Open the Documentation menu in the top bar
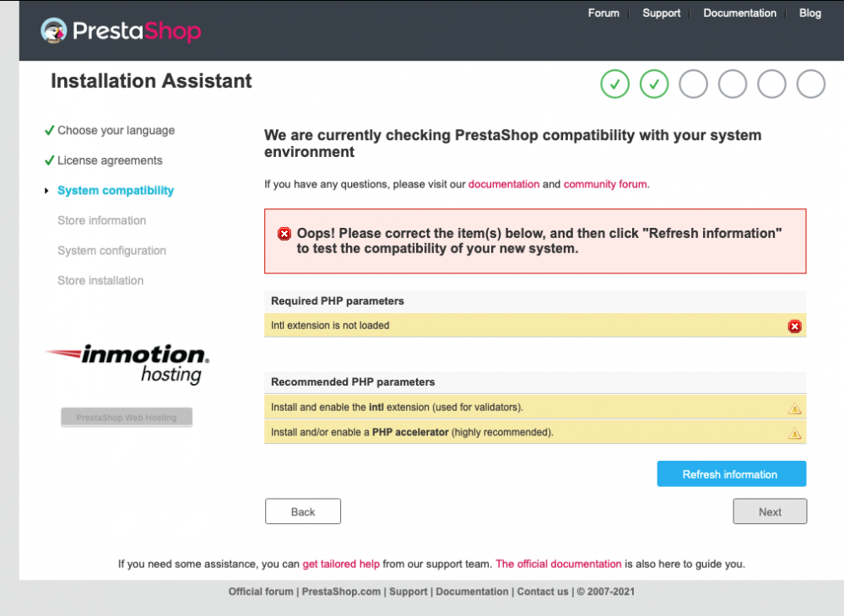 (740, 13)
